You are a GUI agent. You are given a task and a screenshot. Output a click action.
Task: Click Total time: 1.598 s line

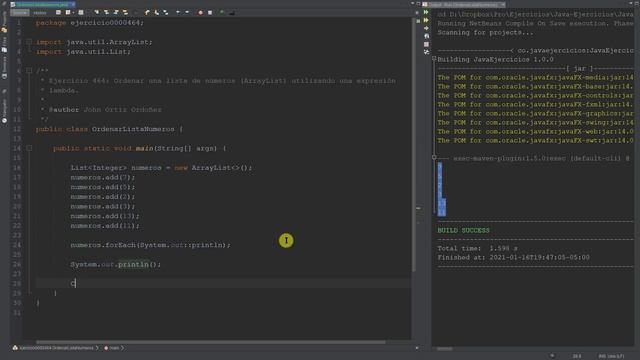tap(478, 248)
